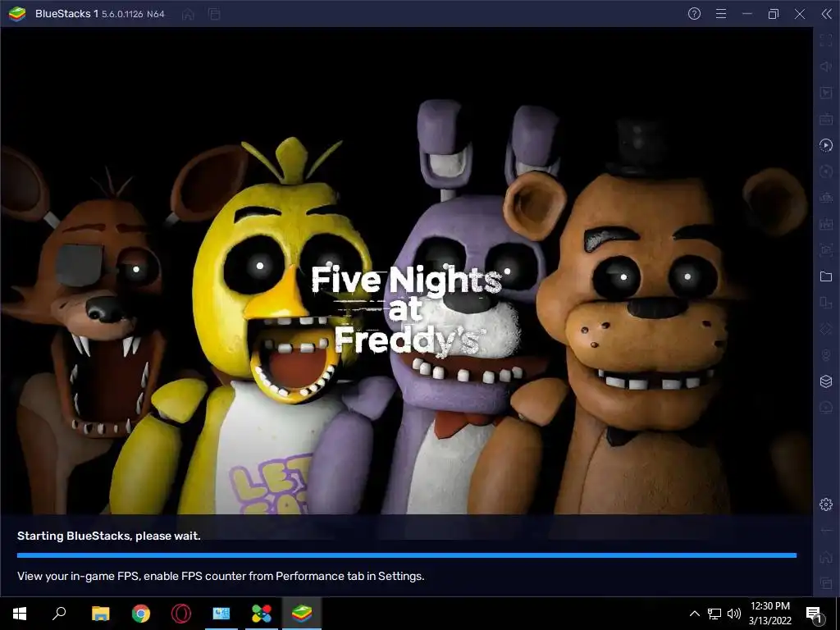
Task: Switch to the BlueStacks taskbar button
Action: point(302,614)
